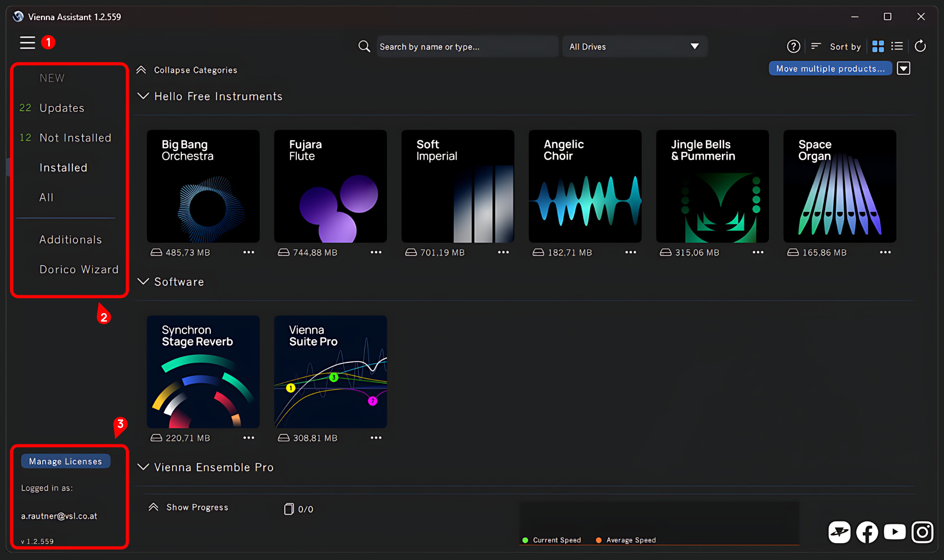
Task: Open the Facebook social link
Action: pyautogui.click(x=867, y=532)
